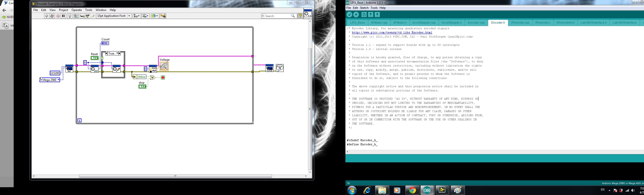Image resolution: width=644 pixels, height=195 pixels.
Task: Click the Context Help question mark button
Action: [x=300, y=16]
